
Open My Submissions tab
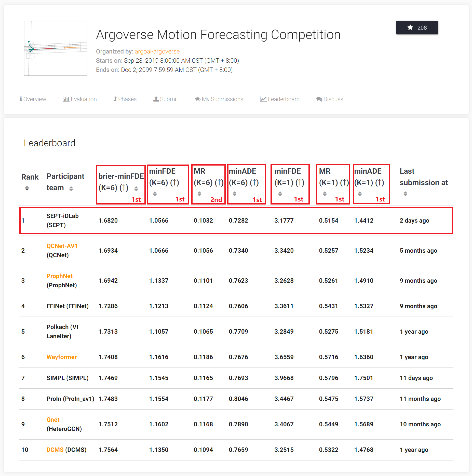219,99
